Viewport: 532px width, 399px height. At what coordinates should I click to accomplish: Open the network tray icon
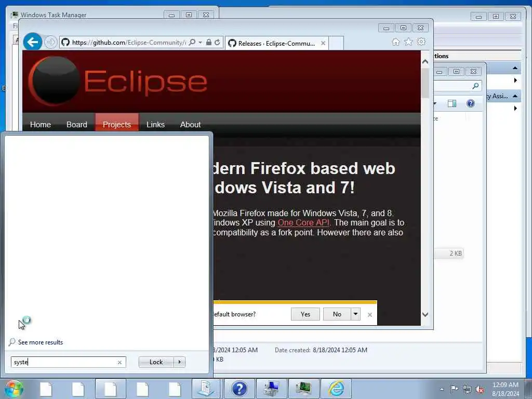point(467,390)
